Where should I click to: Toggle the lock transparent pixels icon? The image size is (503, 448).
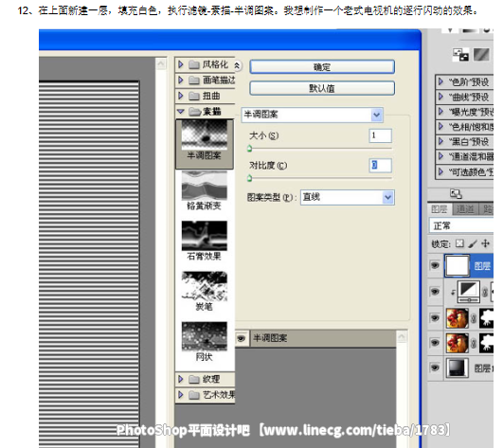pyautogui.click(x=459, y=243)
